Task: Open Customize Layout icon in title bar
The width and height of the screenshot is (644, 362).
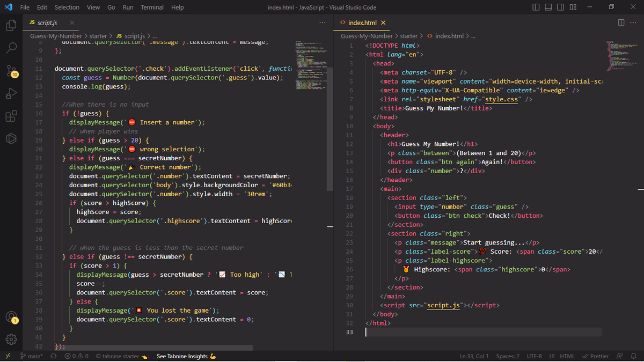Action: point(573,7)
